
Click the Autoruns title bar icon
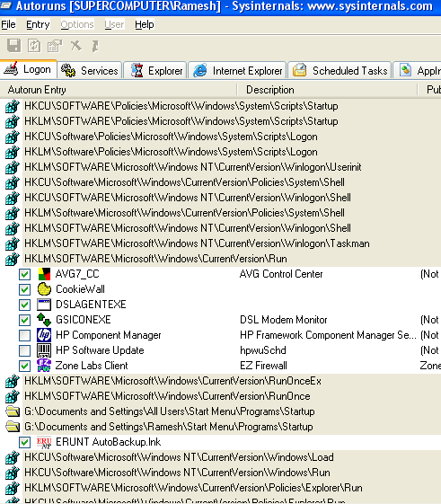pyautogui.click(x=5, y=5)
